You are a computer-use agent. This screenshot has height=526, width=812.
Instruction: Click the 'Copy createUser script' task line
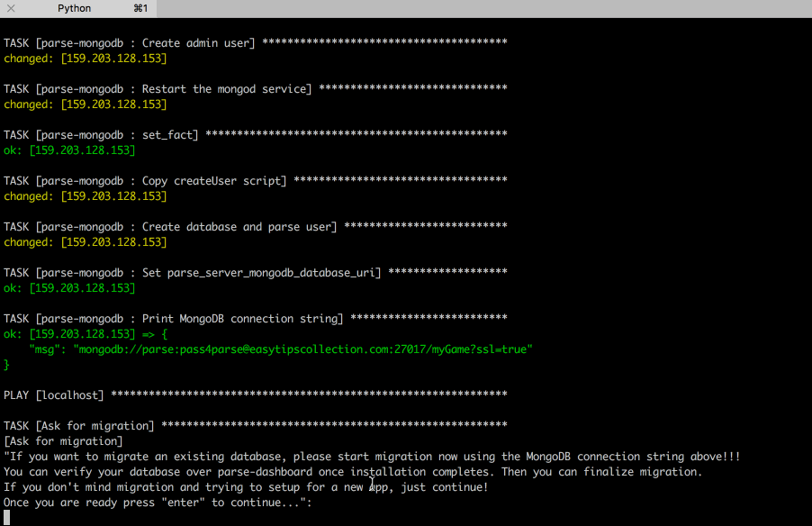point(146,180)
